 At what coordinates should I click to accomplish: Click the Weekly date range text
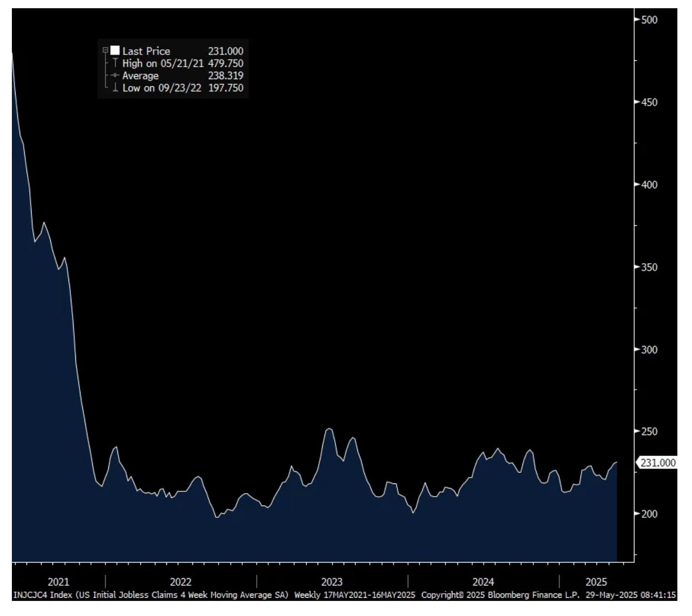pos(355,595)
